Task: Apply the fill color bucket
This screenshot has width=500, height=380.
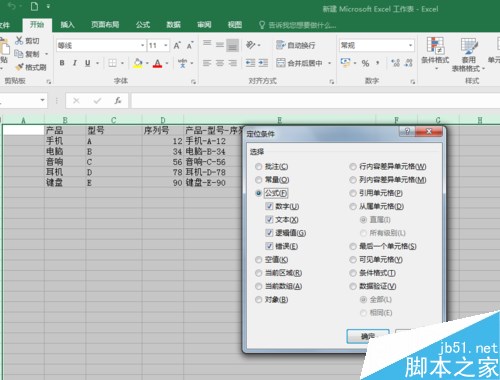Action: point(137,63)
